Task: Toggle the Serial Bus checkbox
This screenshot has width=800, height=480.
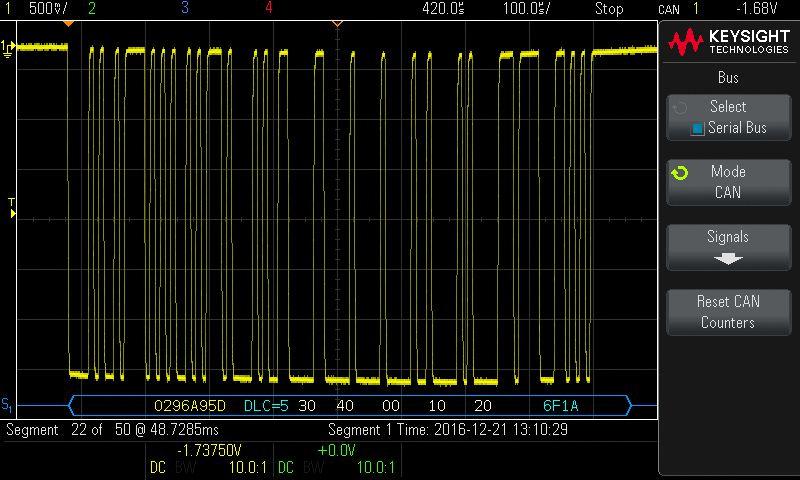Action: (x=698, y=128)
